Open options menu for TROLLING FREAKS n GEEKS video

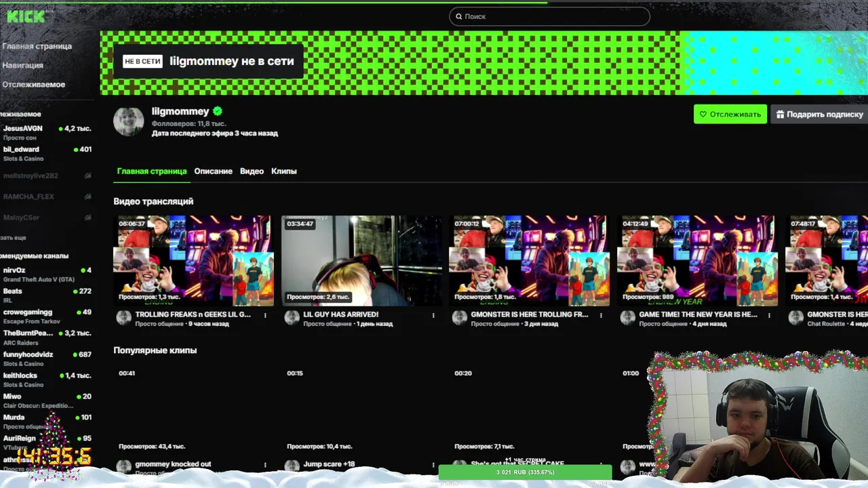coord(265,315)
